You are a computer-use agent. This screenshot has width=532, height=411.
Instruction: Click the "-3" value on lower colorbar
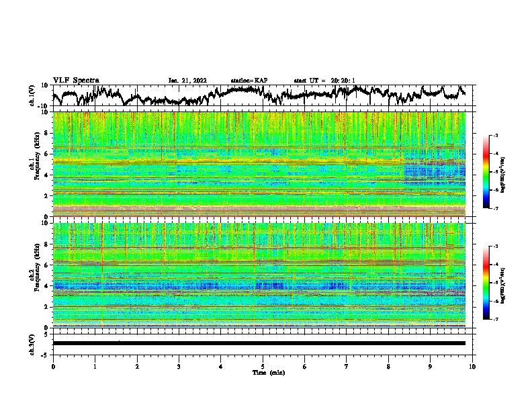pyautogui.click(x=495, y=246)
